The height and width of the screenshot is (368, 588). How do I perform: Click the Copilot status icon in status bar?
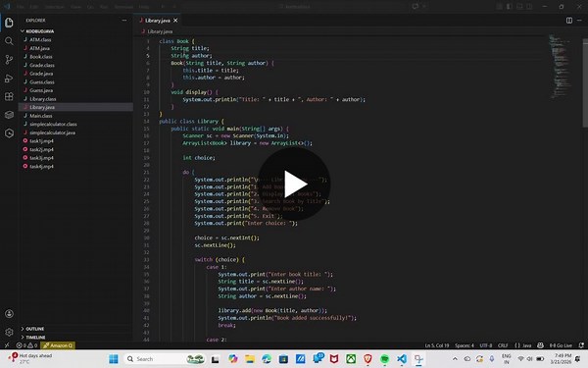pyautogui.click(x=540, y=345)
